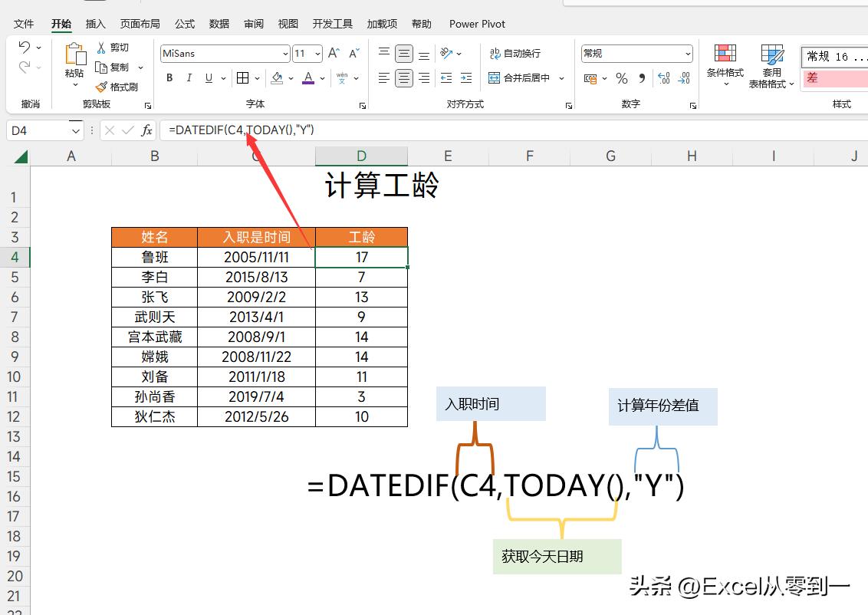Open the font size dropdown

click(317, 53)
